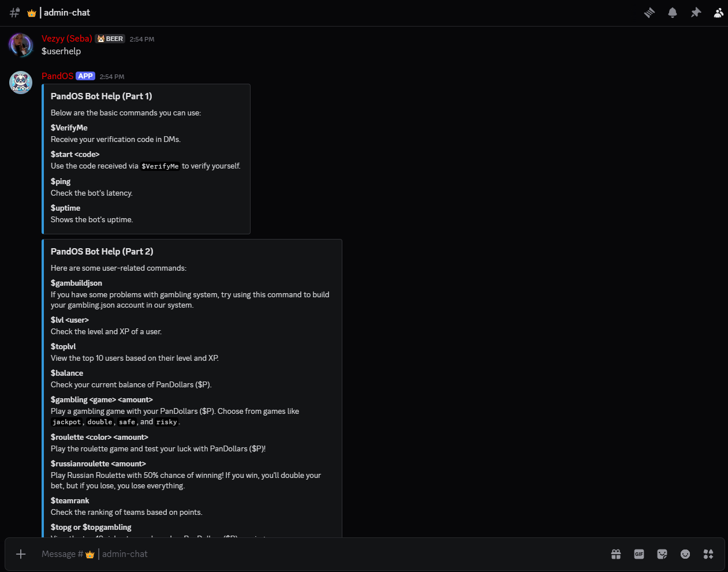This screenshot has height=572, width=728.
Task: Open the sticker picker icon
Action: (662, 554)
